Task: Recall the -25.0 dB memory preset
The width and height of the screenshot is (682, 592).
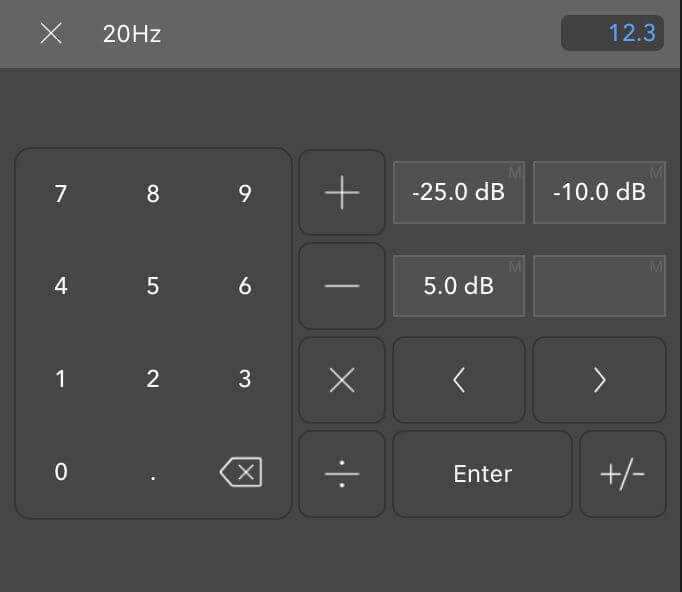Action: 459,192
